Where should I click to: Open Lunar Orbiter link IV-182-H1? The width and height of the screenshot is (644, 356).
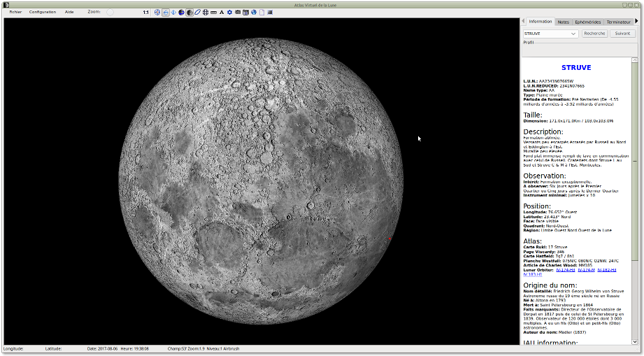tap(607, 270)
